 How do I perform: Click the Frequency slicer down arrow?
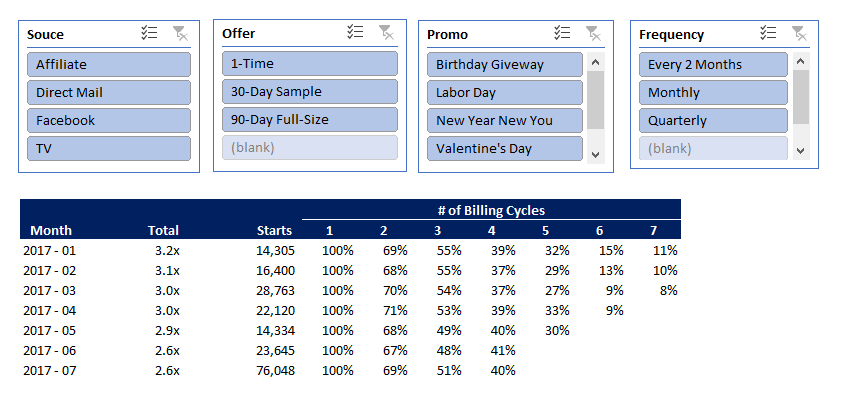tap(800, 151)
